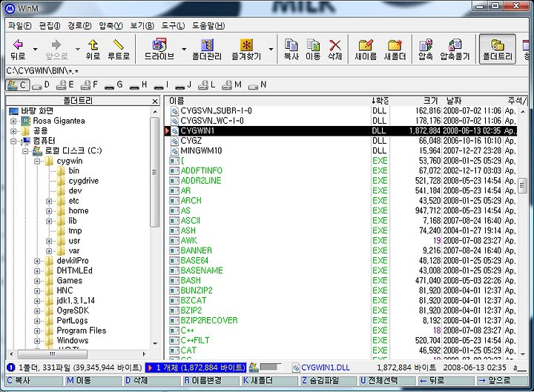
Task: Expand the home folder node
Action: 49,211
